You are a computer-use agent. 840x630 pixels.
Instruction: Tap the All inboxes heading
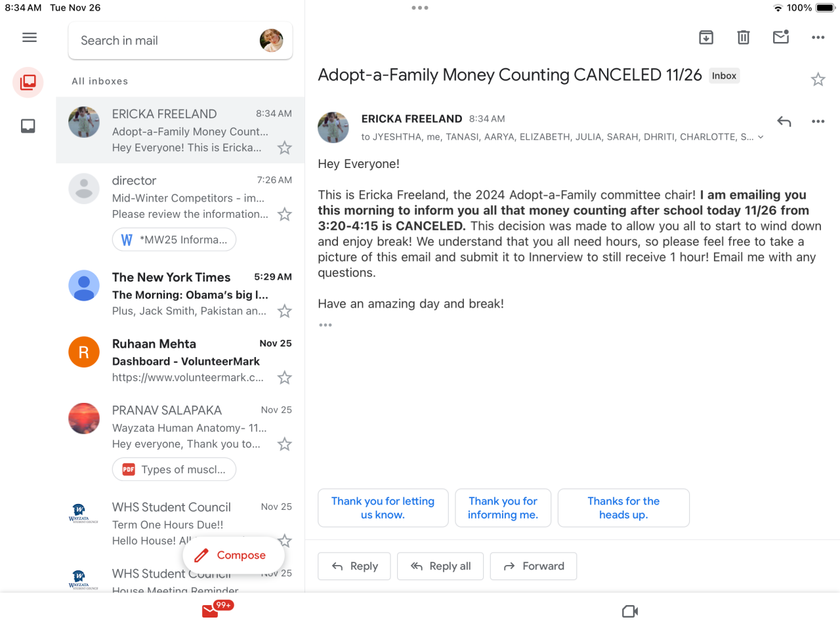coord(100,81)
